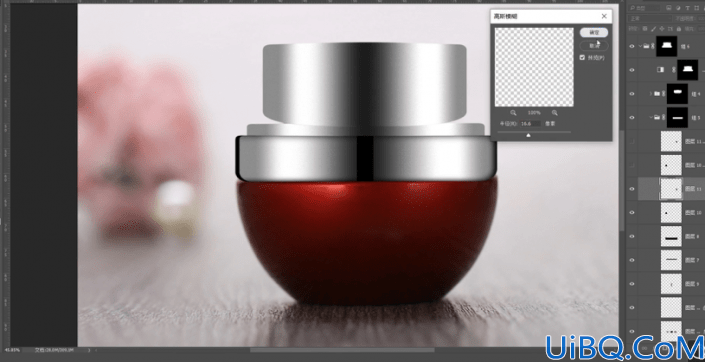
Task: Close the 高斯模糊 dialog window
Action: [604, 16]
